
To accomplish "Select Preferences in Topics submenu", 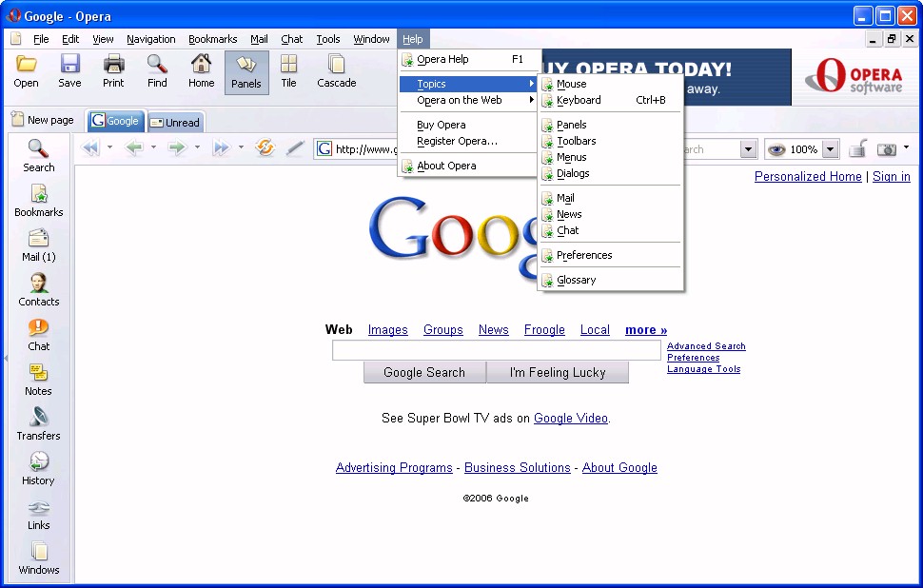I will 611,255.
